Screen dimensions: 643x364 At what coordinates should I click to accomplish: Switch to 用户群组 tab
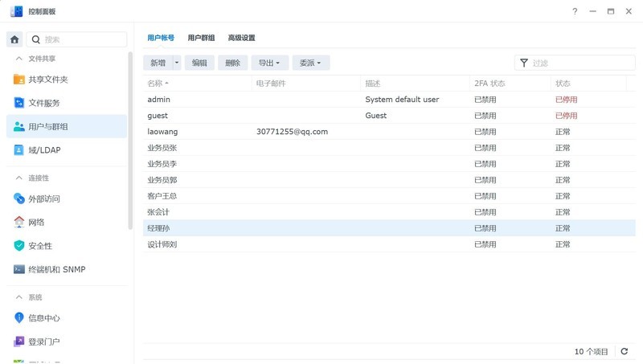(x=201, y=38)
